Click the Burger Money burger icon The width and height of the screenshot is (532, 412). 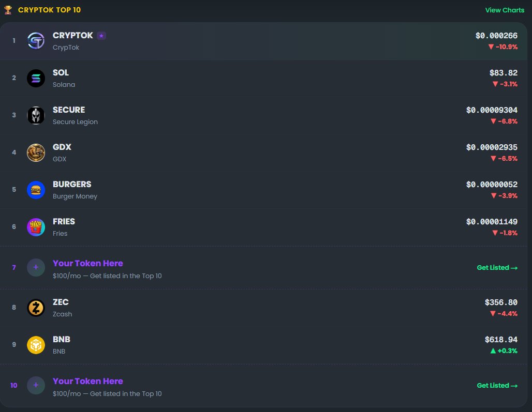tap(36, 190)
